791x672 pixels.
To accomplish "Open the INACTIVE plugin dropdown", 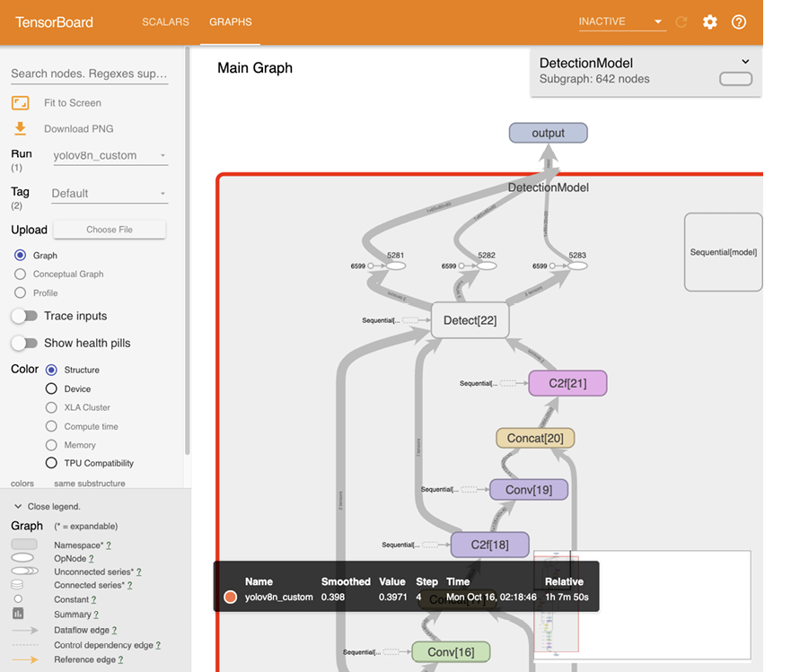I will (x=622, y=22).
